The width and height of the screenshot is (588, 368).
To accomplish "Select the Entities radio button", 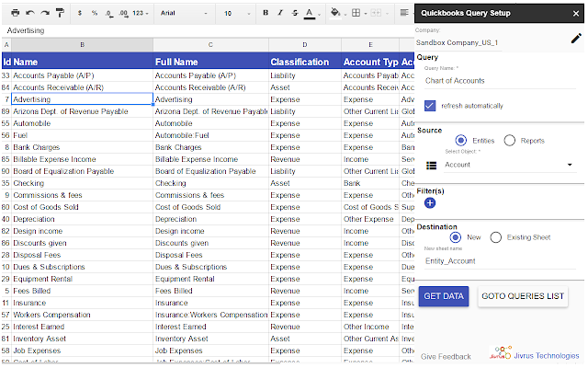I will point(461,141).
